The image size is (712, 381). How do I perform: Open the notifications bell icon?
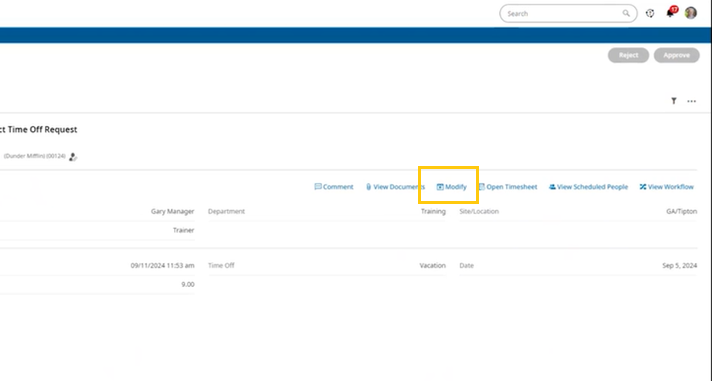[670, 13]
